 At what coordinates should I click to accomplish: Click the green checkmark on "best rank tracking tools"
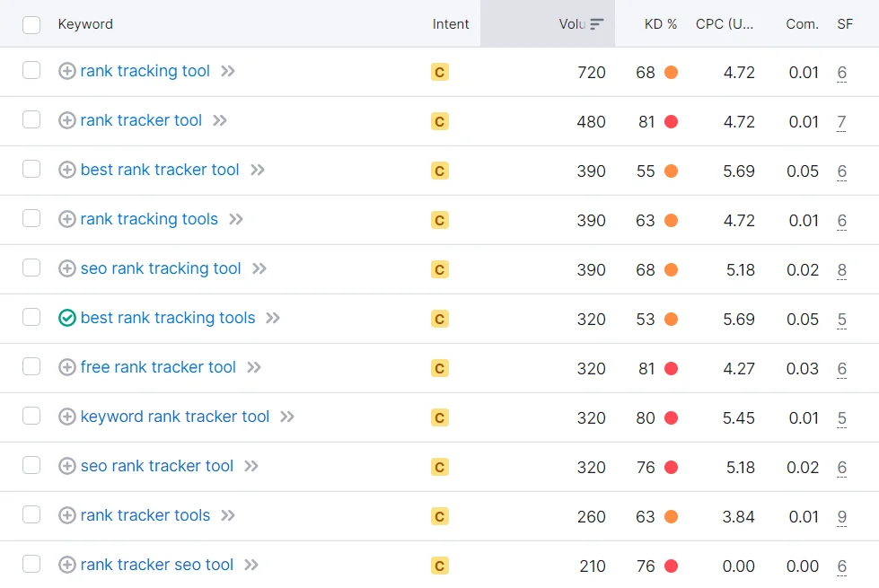point(66,318)
